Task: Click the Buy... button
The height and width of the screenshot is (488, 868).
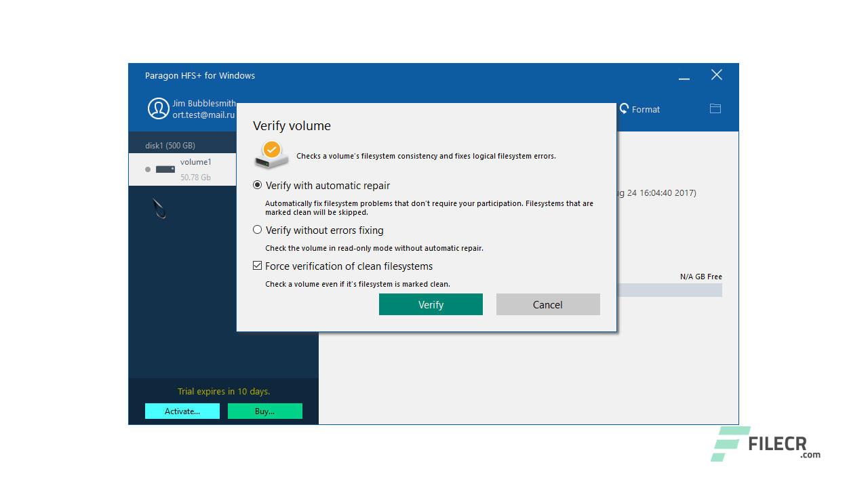Action: (265, 411)
